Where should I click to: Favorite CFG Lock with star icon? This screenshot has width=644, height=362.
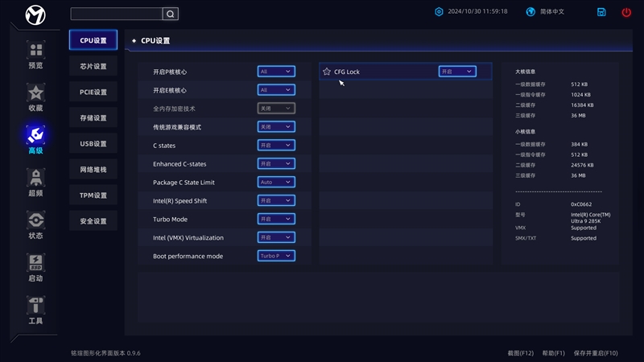point(327,72)
